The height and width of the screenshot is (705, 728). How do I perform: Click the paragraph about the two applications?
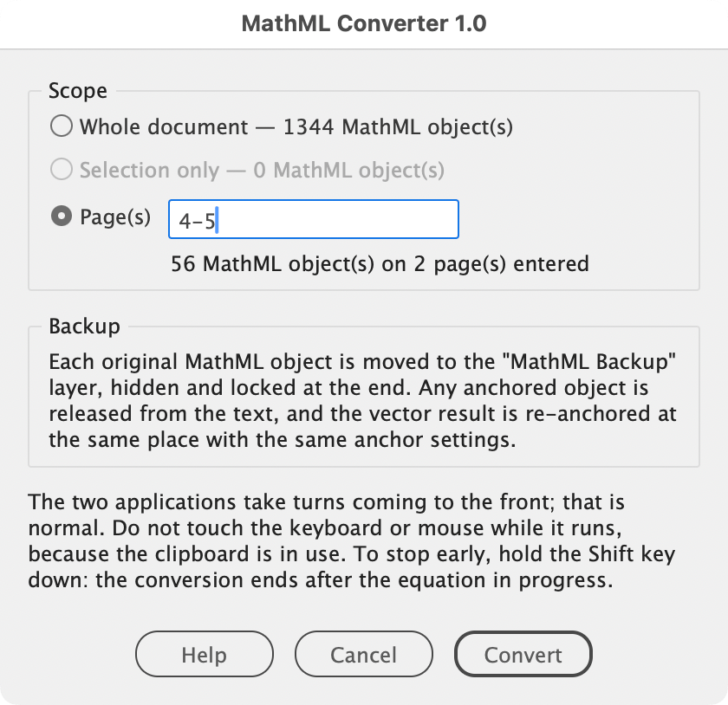tap(352, 541)
